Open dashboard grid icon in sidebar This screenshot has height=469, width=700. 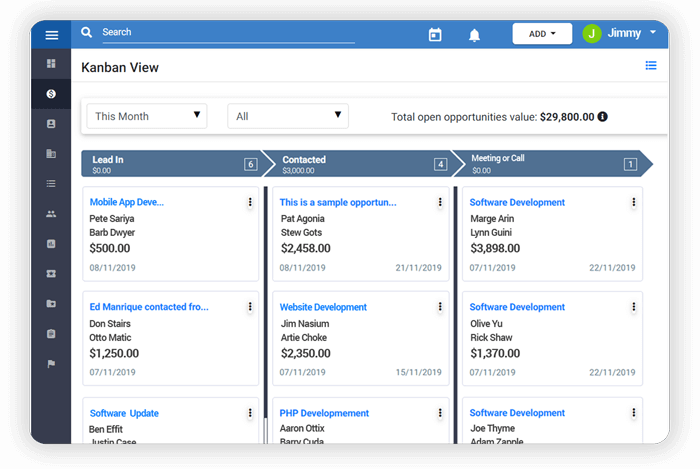[x=51, y=64]
